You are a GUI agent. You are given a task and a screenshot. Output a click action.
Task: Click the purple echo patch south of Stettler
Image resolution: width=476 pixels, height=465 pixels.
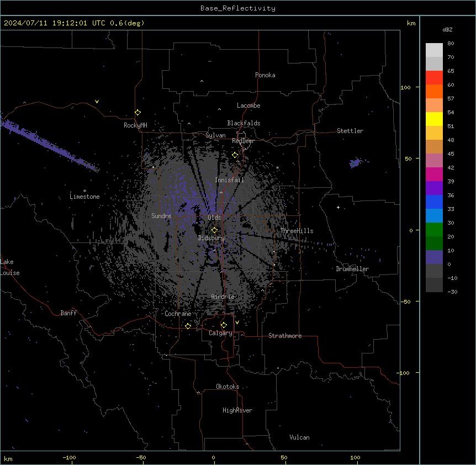point(356,163)
